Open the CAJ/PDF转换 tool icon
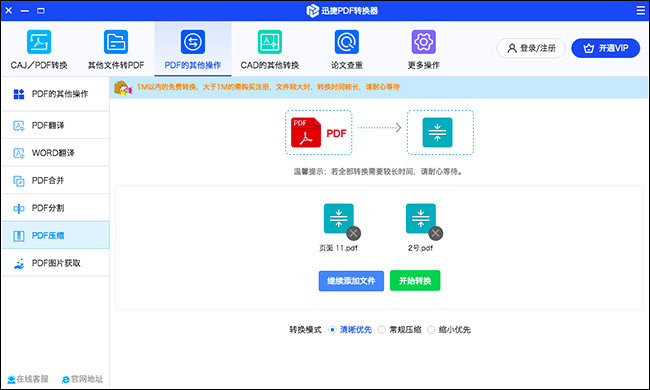 39,42
